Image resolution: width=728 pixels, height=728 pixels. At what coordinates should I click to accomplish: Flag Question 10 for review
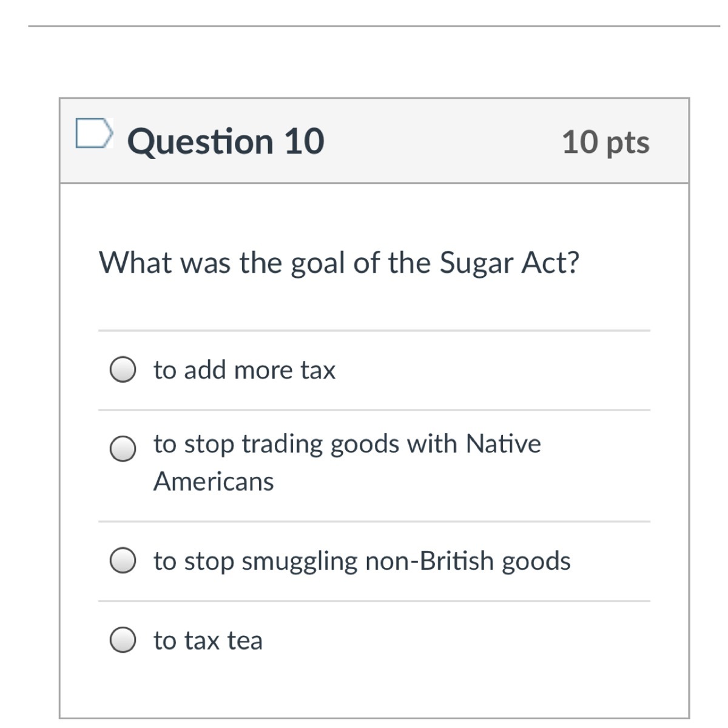(94, 133)
